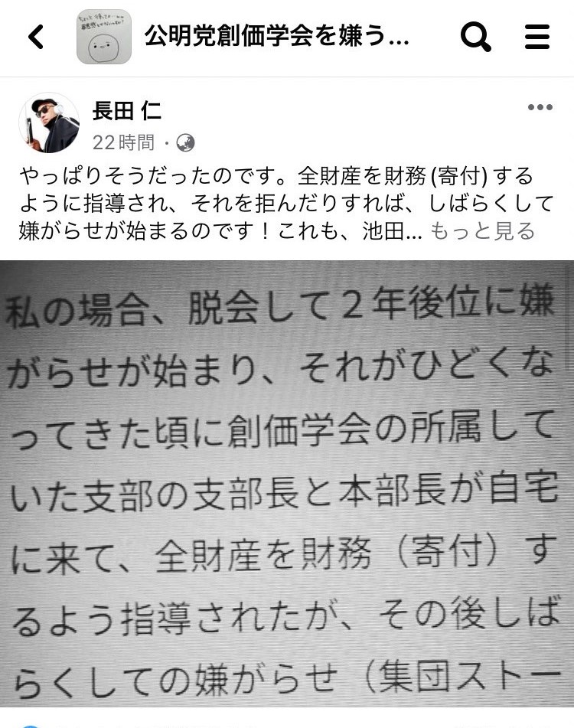This screenshot has width=574, height=728.
Task: Open the group's round-face avatar icon
Action: click(x=104, y=37)
